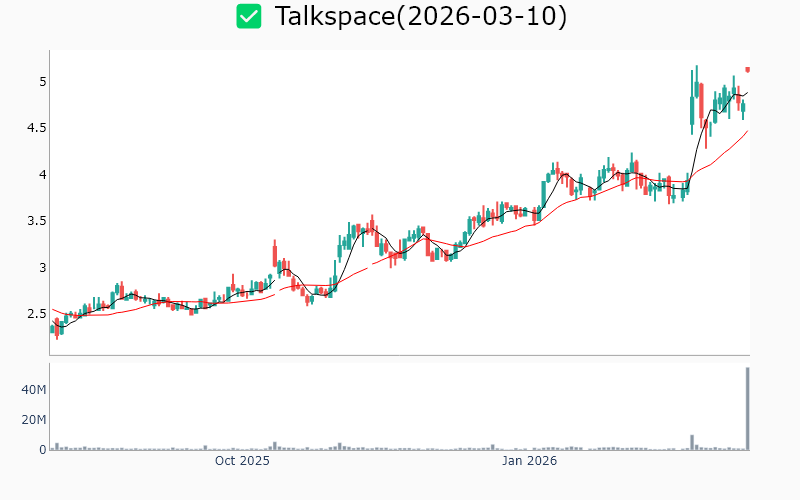The height and width of the screenshot is (500, 800).
Task: Click the 2.5 price axis label
Action: click(x=36, y=313)
